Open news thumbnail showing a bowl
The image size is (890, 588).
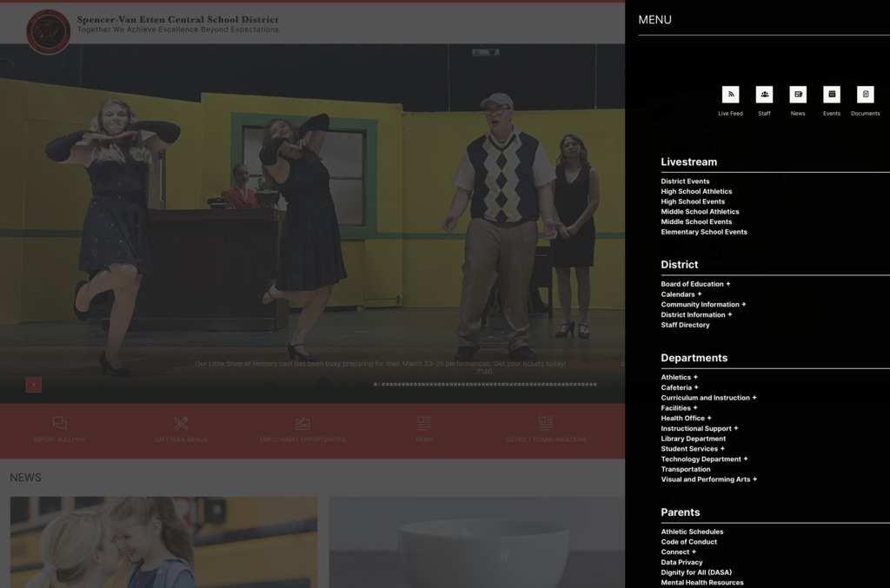point(477,542)
